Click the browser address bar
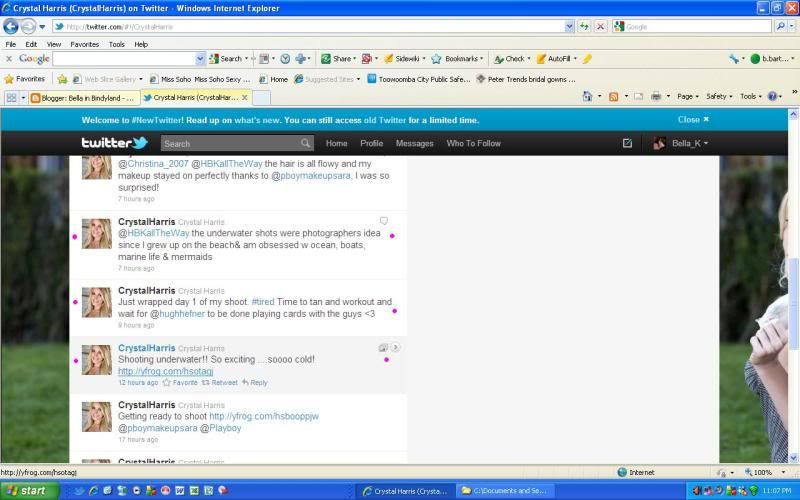This screenshot has height=500, width=800. 308,26
